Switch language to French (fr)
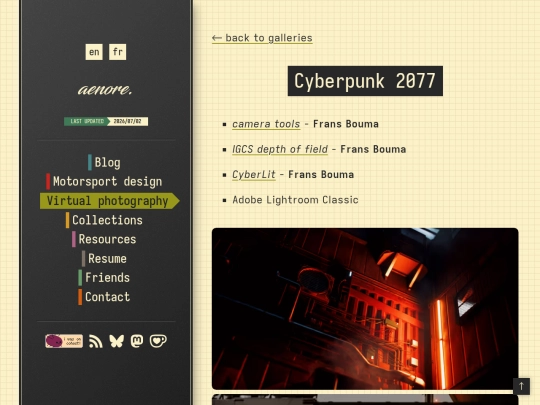 117,52
